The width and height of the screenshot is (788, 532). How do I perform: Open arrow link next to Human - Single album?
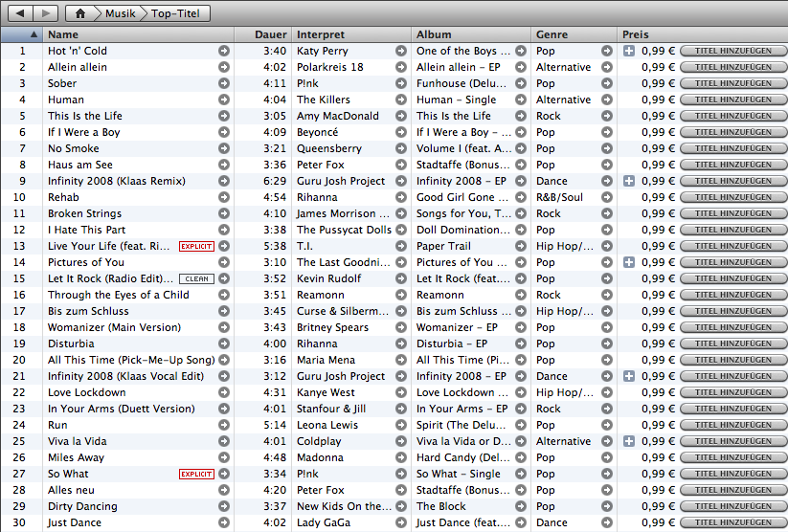point(521,100)
